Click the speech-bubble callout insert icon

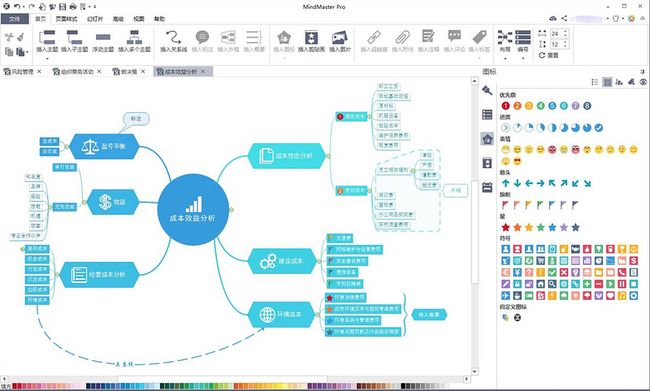pos(202,37)
